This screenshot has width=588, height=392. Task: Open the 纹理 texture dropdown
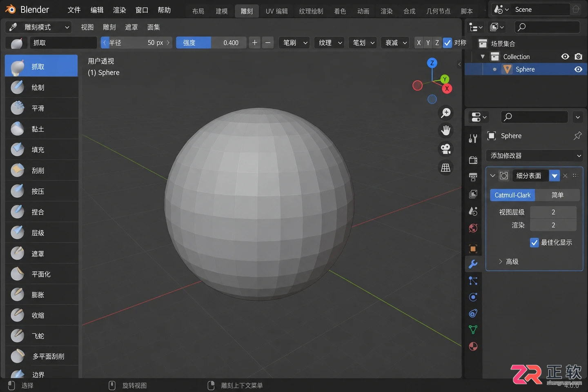[x=330, y=42]
